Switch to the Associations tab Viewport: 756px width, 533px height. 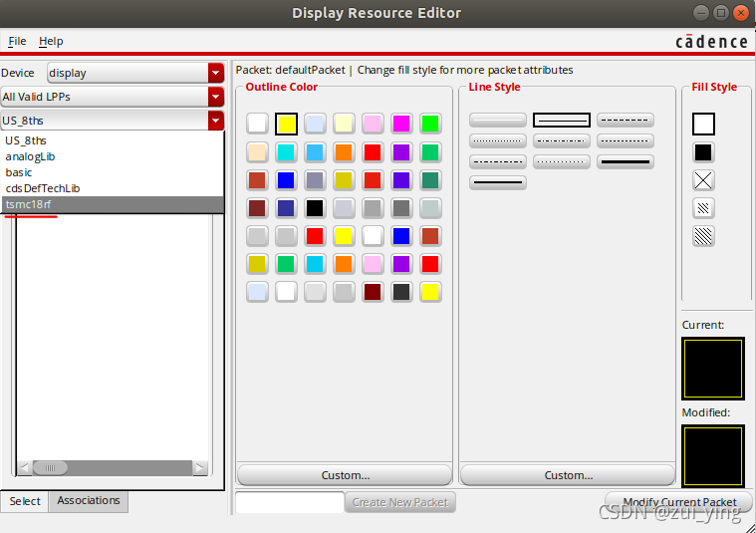[x=89, y=501]
